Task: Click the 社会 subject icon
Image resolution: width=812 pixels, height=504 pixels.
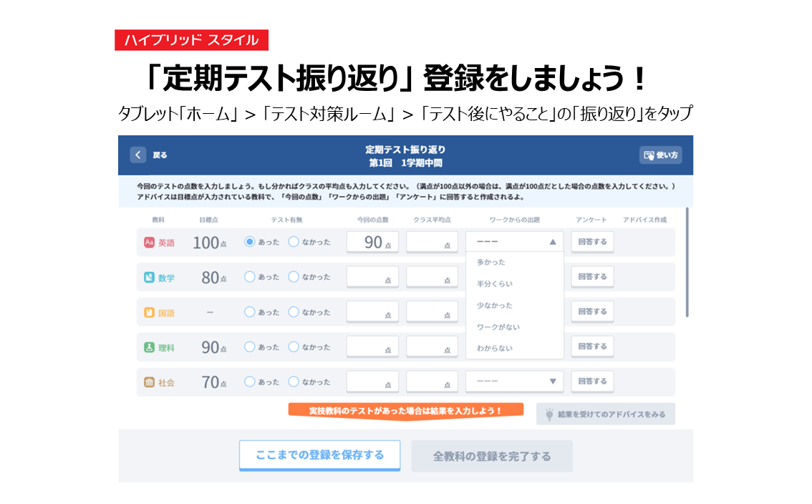Action: (x=149, y=383)
